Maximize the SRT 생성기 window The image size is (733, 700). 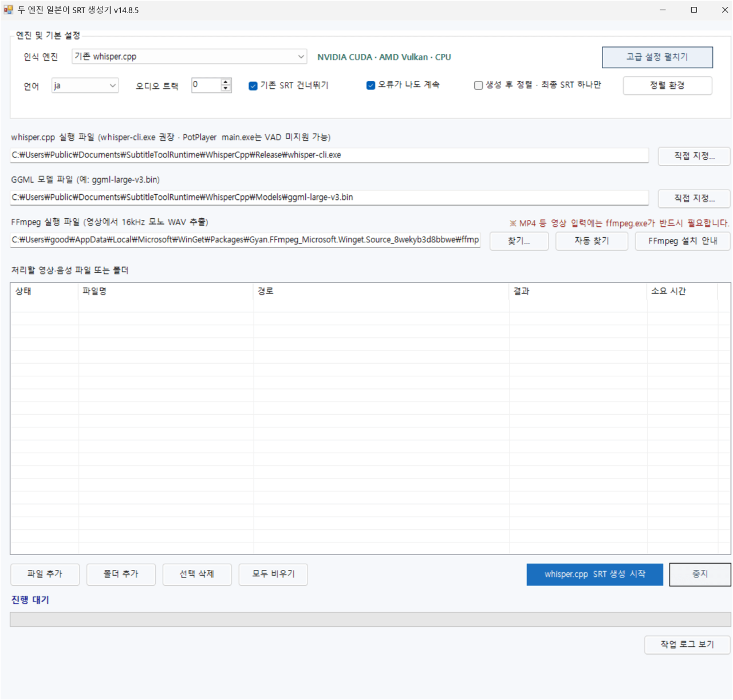[x=694, y=10]
